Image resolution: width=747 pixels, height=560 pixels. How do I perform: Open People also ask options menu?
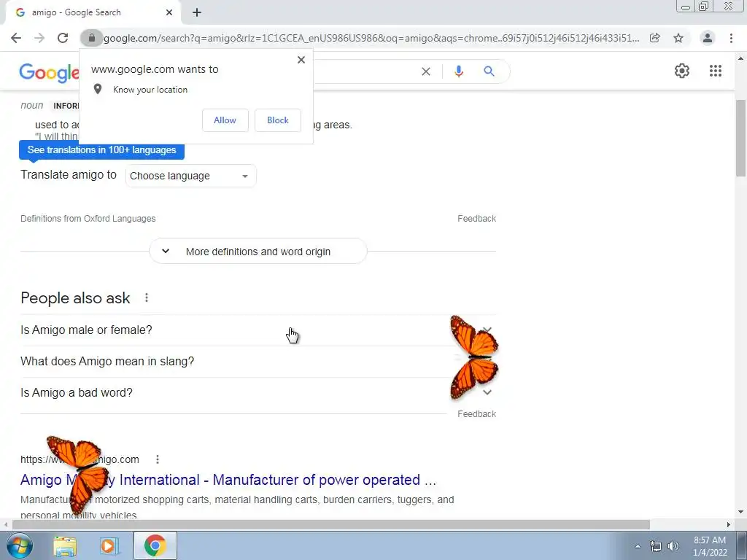coord(147,297)
